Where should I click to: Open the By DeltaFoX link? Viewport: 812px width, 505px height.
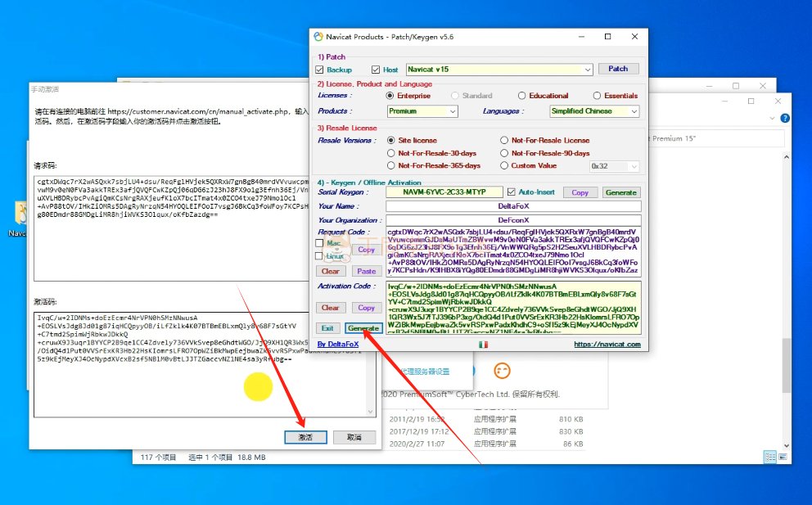click(x=337, y=345)
